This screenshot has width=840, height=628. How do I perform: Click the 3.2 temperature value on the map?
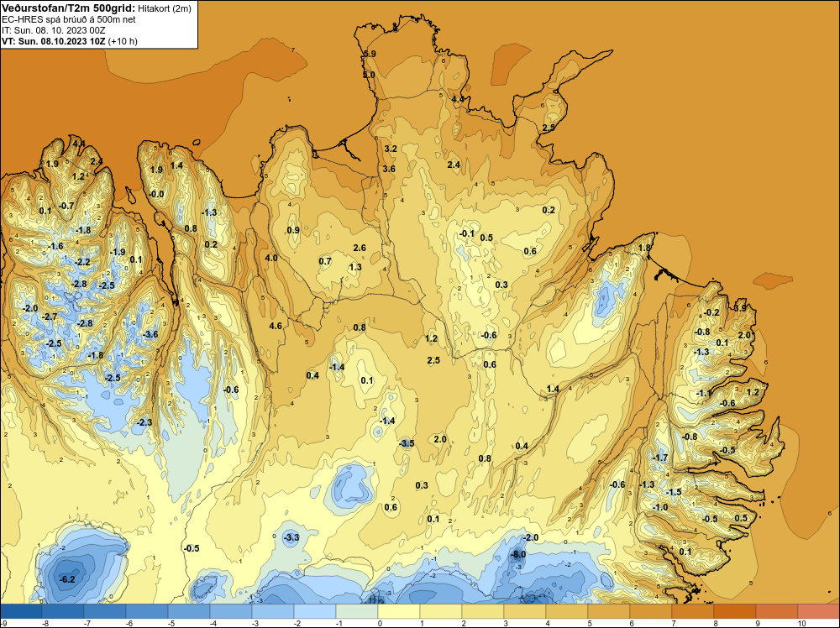tap(391, 149)
